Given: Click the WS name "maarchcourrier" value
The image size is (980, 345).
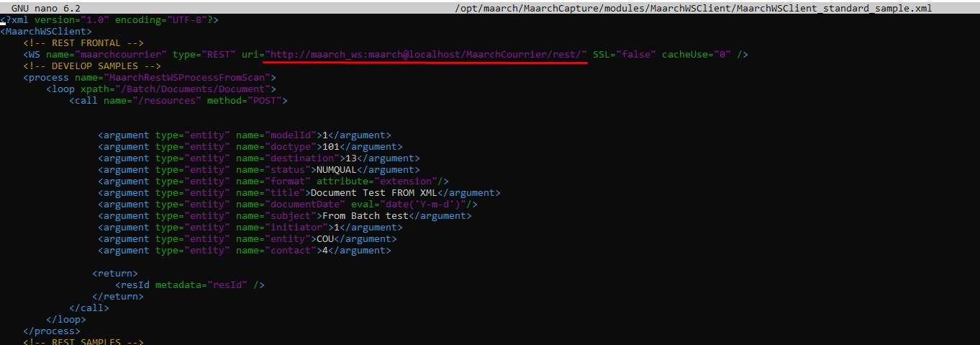Looking at the screenshot, I should coord(124,55).
